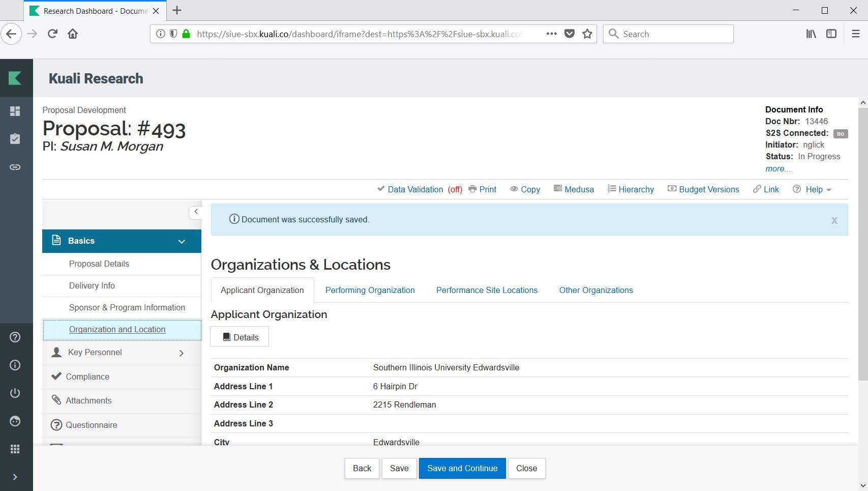Switch to Performing Organization tab
Screen dimensions: 868x491
click(x=370, y=290)
